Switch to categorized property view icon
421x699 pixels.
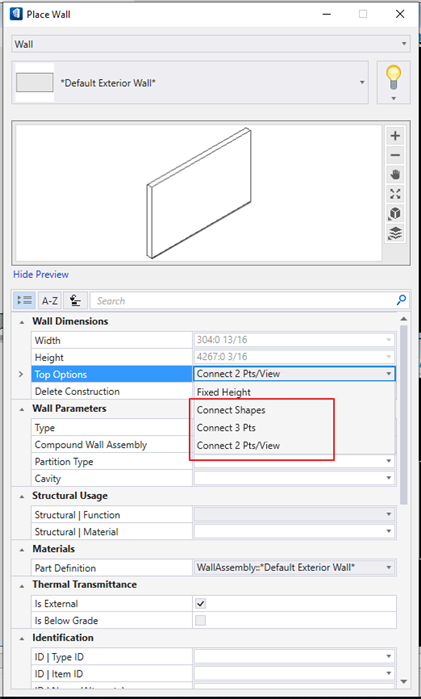[24, 301]
